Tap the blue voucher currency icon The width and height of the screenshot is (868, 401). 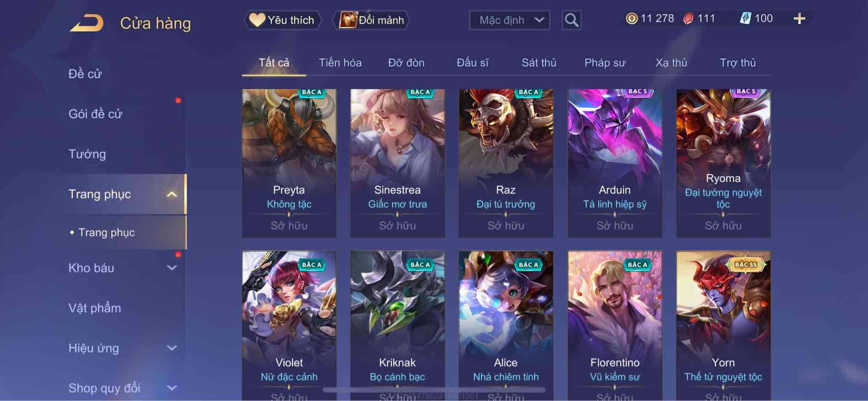746,19
